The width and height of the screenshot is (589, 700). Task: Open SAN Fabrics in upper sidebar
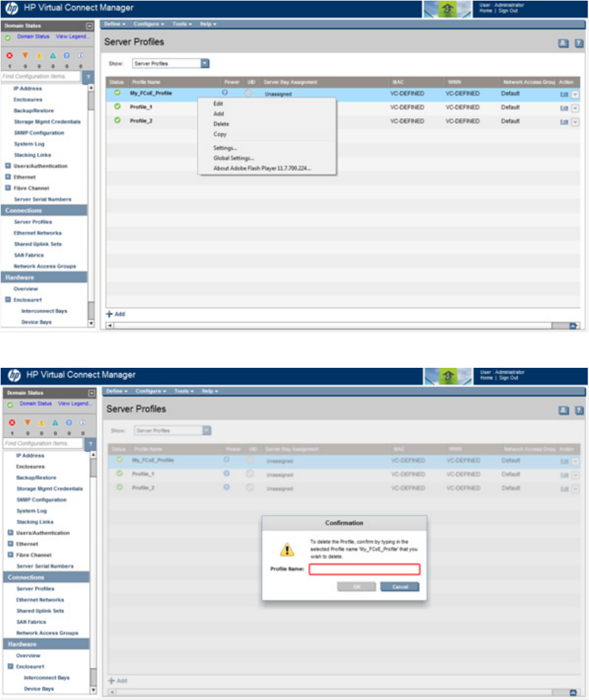pyautogui.click(x=28, y=255)
